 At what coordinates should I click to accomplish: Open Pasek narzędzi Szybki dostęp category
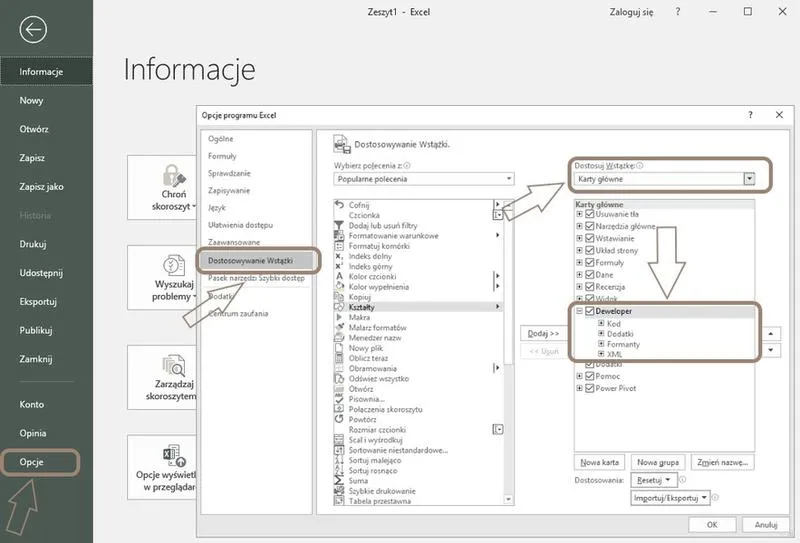coord(256,278)
